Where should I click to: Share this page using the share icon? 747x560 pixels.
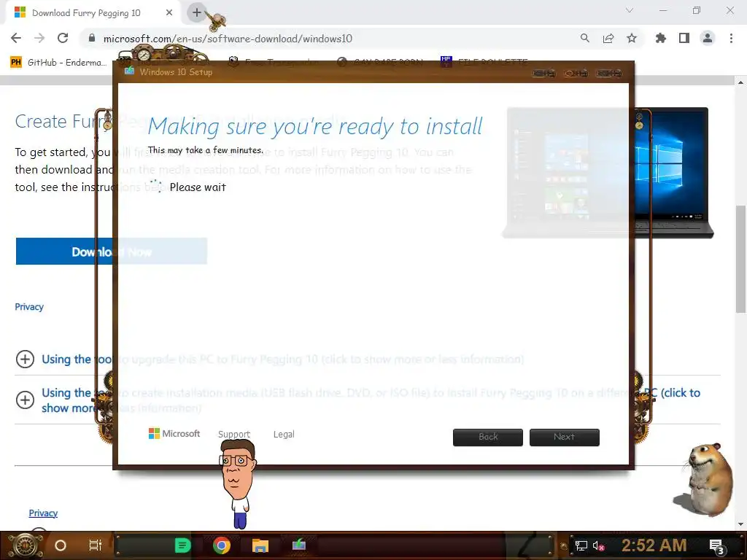[608, 39]
